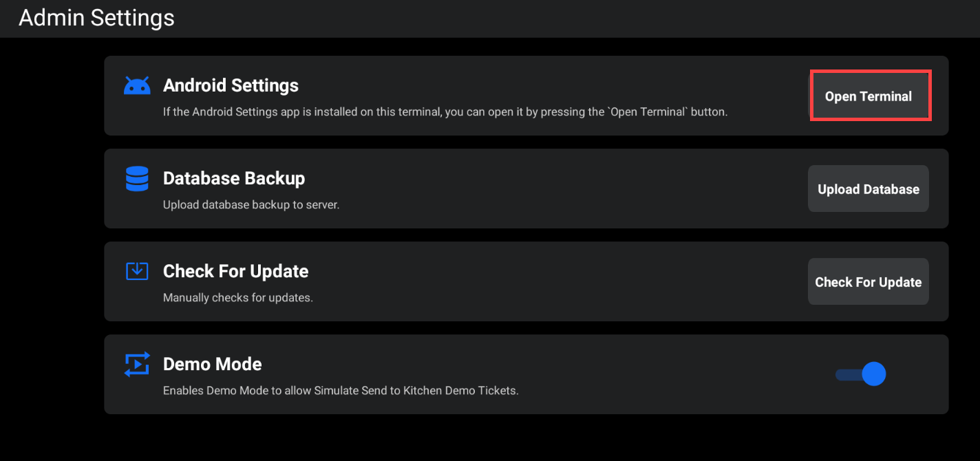Disable the Demo Mode switch

tap(860, 374)
